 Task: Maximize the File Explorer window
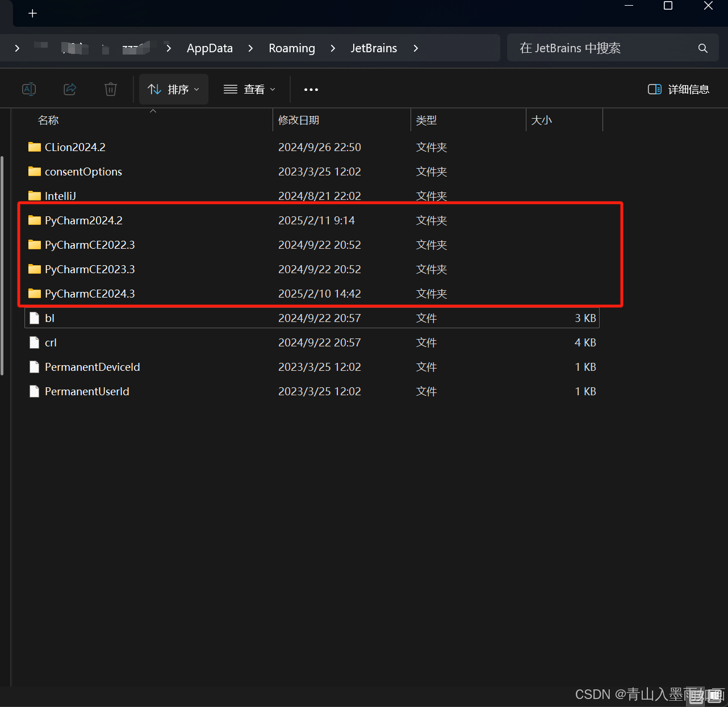[x=668, y=6]
